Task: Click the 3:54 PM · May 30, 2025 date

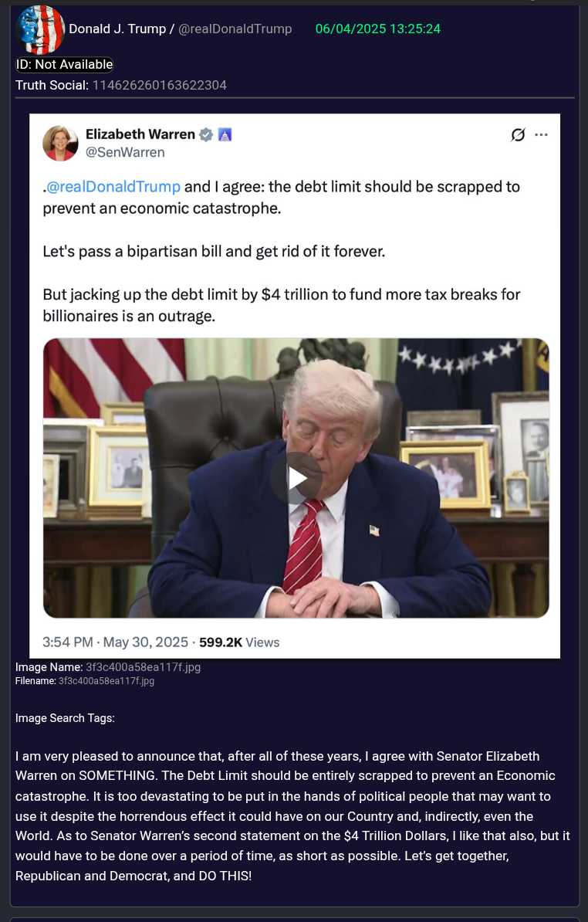Action: click(115, 642)
